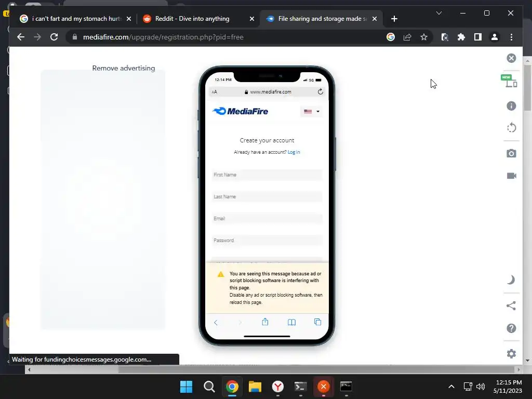
Task: Open Windows taskbar search
Action: click(x=209, y=387)
